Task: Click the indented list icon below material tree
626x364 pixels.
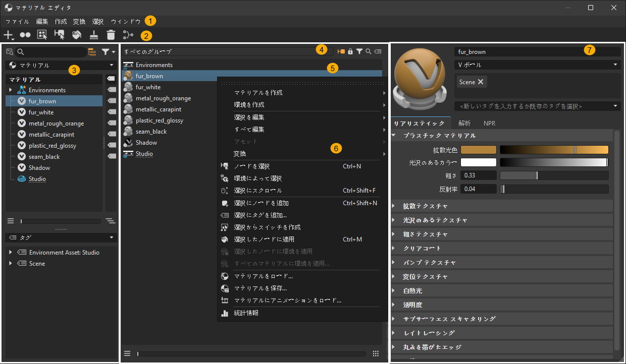Action: click(110, 220)
